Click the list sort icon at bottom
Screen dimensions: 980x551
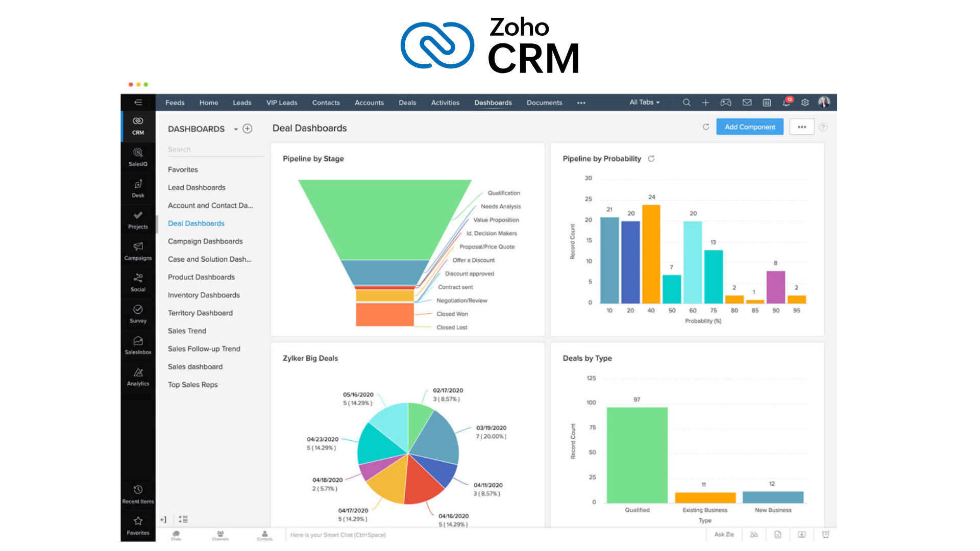point(183,519)
